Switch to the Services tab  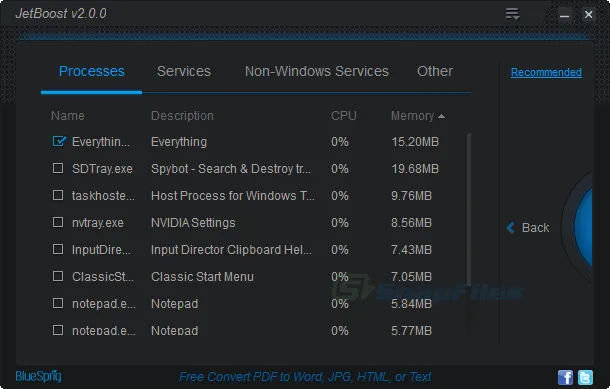pyautogui.click(x=184, y=71)
